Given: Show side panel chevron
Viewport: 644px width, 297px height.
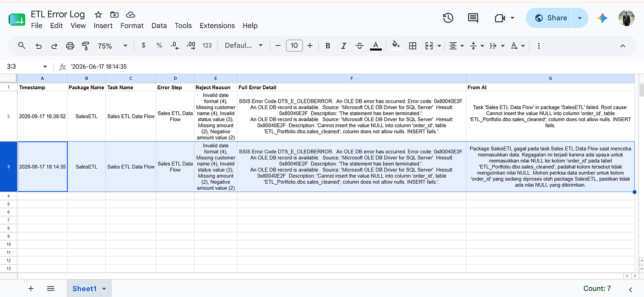Looking at the screenshot, I should pos(631,289).
